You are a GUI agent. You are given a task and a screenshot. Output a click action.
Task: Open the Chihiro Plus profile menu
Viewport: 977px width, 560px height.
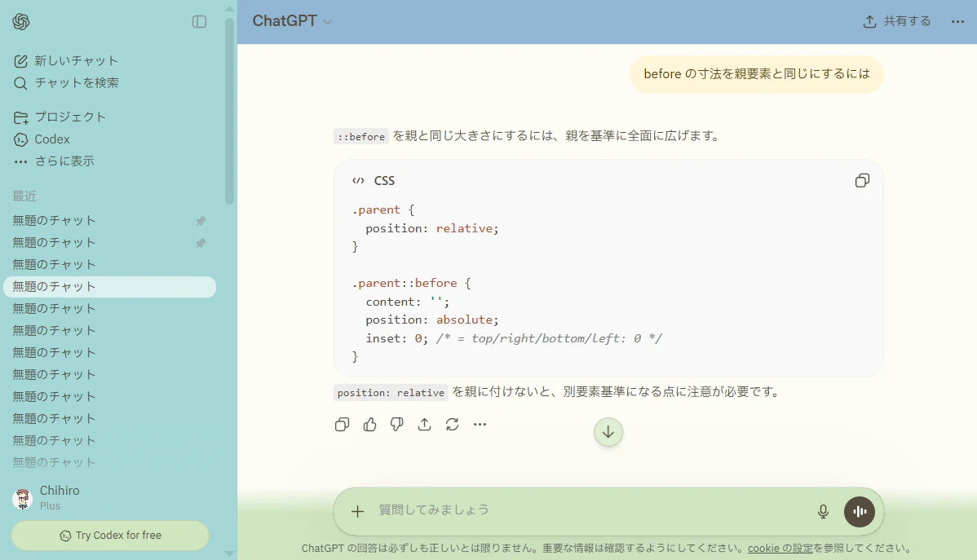(109, 498)
